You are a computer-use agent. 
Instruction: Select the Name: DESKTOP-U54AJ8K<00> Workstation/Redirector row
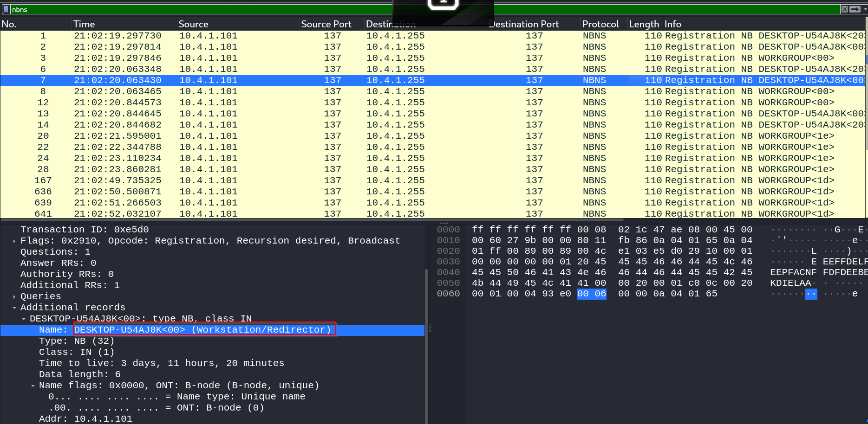click(x=212, y=330)
